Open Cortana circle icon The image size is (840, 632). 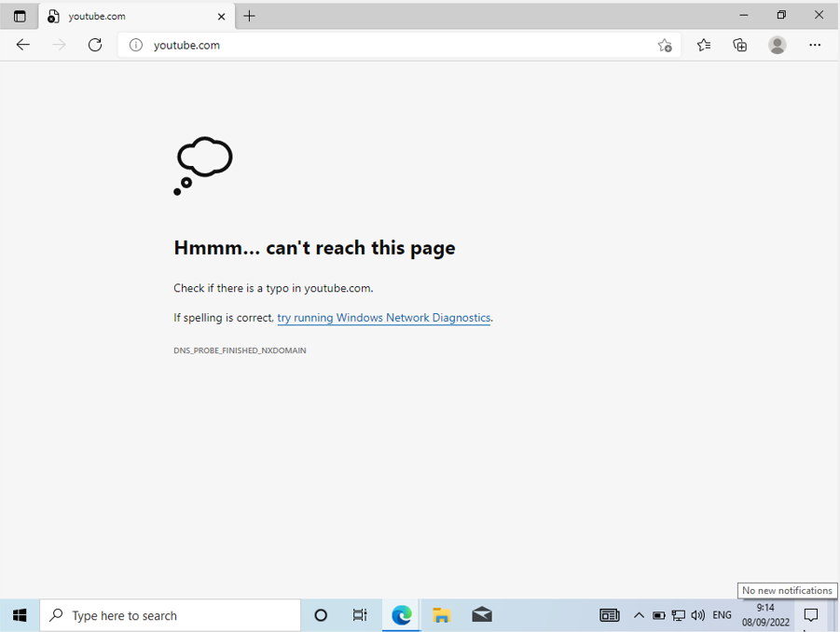(321, 615)
